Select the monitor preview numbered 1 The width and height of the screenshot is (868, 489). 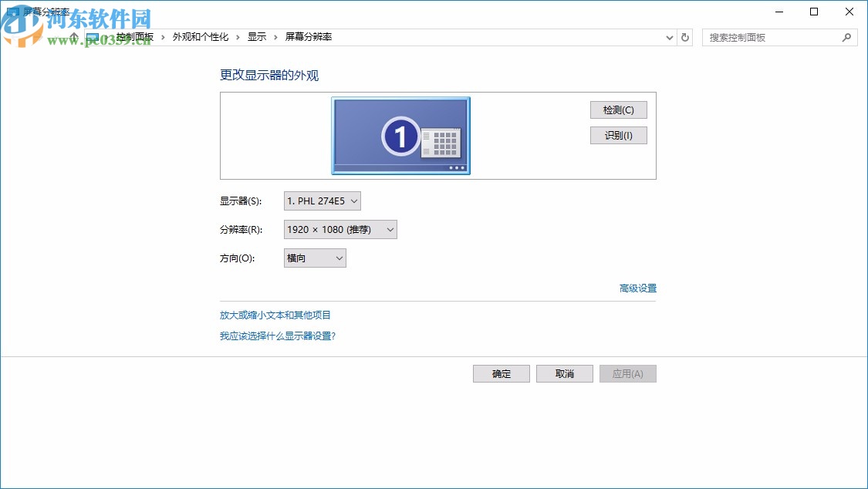click(x=400, y=135)
